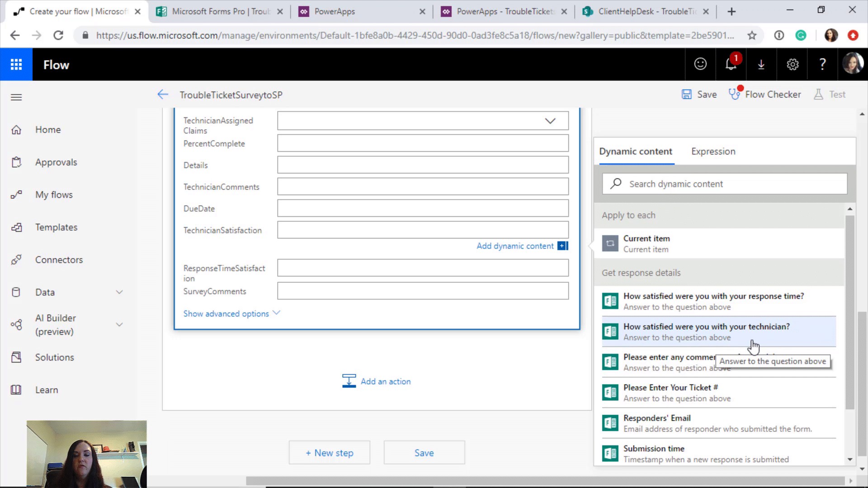Click the Search dynamic content box
Image resolution: width=868 pixels, height=488 pixels.
click(725, 184)
